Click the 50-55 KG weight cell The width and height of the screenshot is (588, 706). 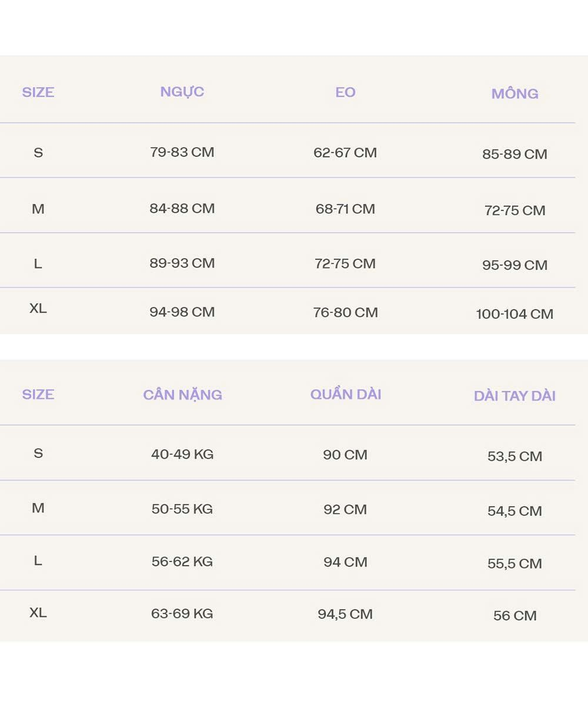182,509
